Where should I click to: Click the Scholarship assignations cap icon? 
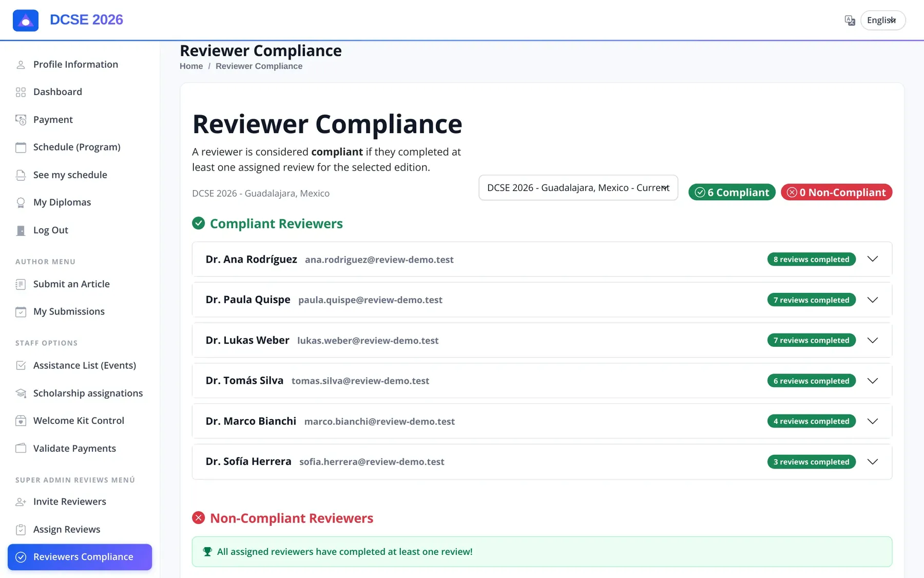pyautogui.click(x=21, y=393)
